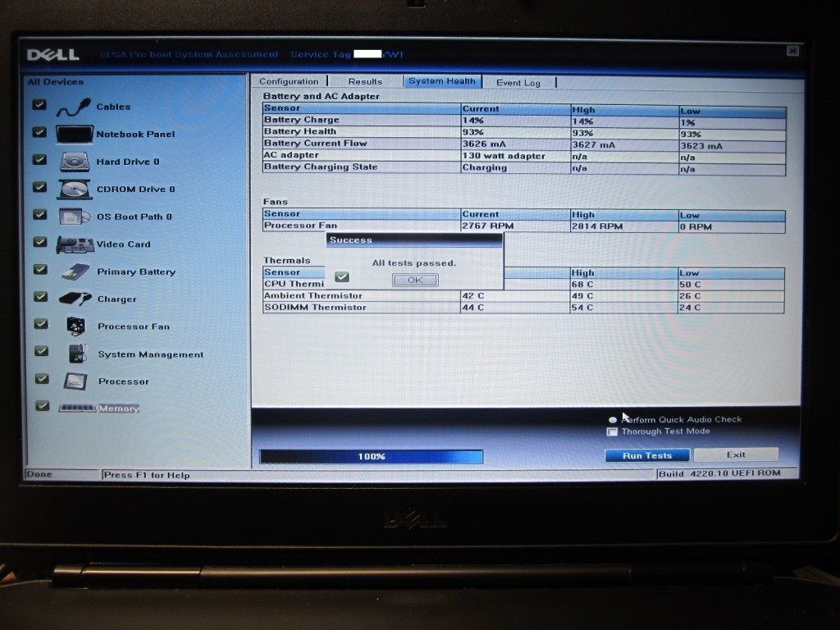Uncheck the Cables checkbox

pyautogui.click(x=39, y=104)
